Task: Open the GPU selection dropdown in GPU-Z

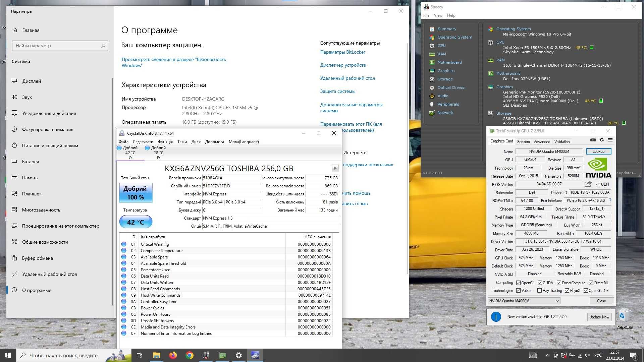Action: 524,301
